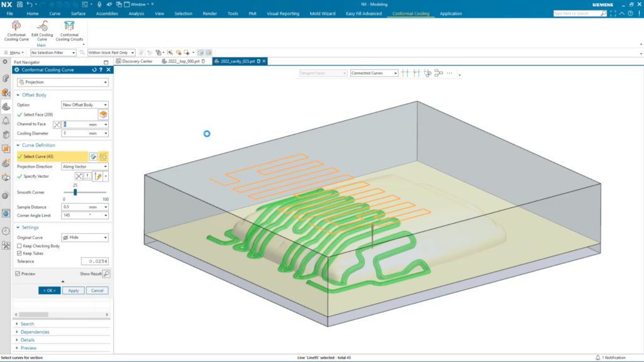
Task: Open the Vector Dialog icon beside Specify Vector
Action: 87,177
